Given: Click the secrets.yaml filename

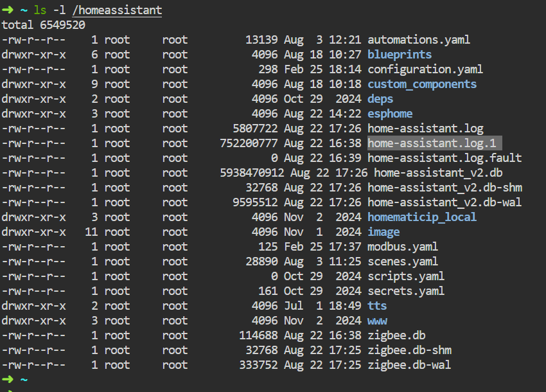Looking at the screenshot, I should click(406, 291).
